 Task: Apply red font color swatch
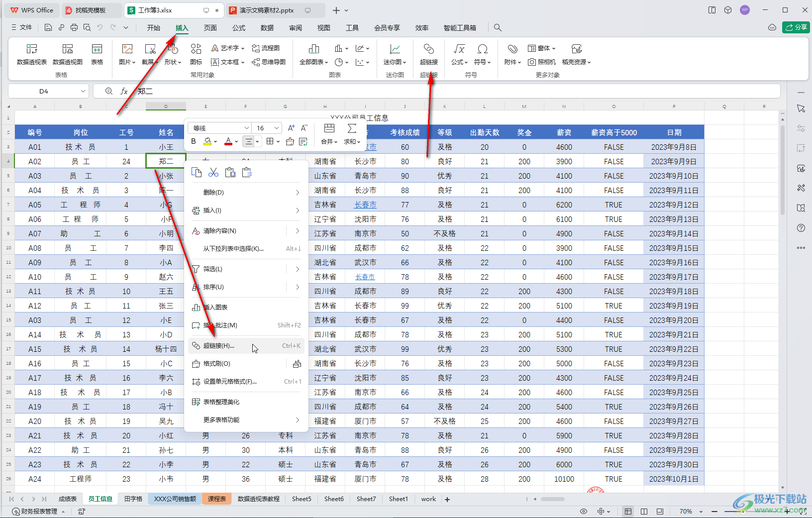pyautogui.click(x=228, y=141)
